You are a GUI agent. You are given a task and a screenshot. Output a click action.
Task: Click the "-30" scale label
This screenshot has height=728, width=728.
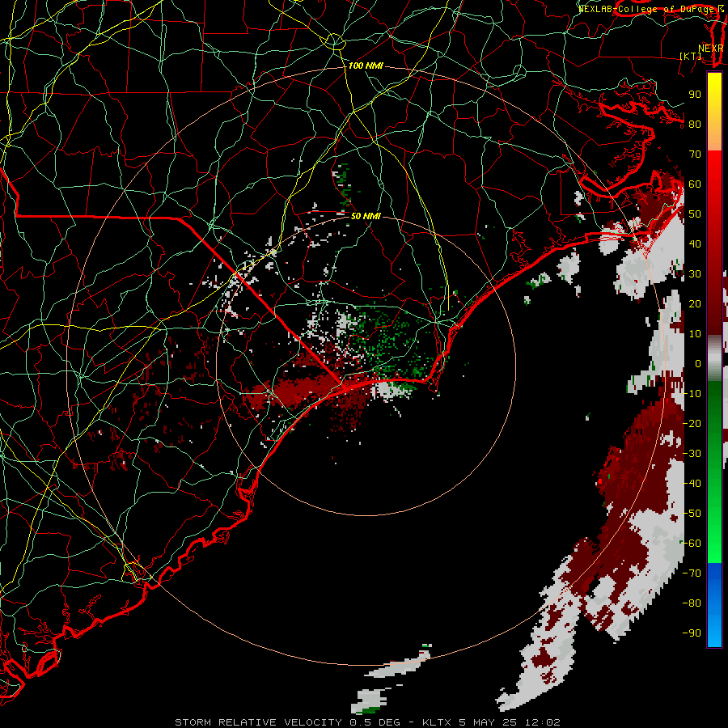point(692,454)
